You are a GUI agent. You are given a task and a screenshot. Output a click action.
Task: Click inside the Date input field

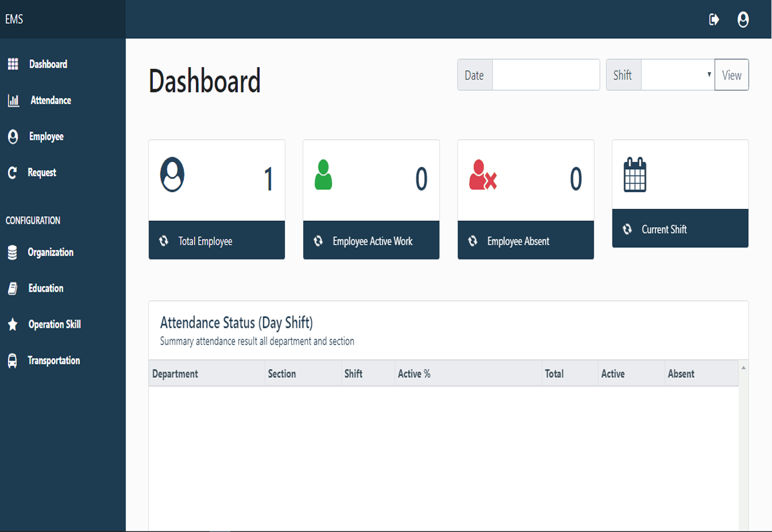click(x=545, y=74)
